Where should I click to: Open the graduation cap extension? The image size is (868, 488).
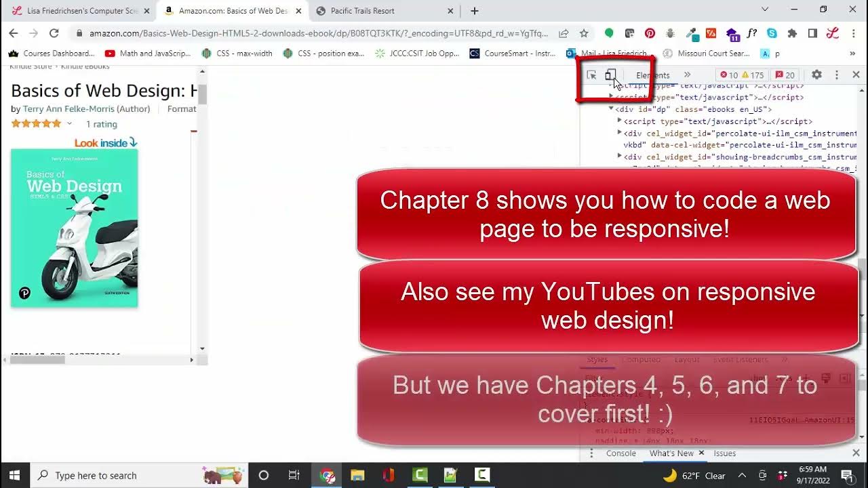pos(732,33)
